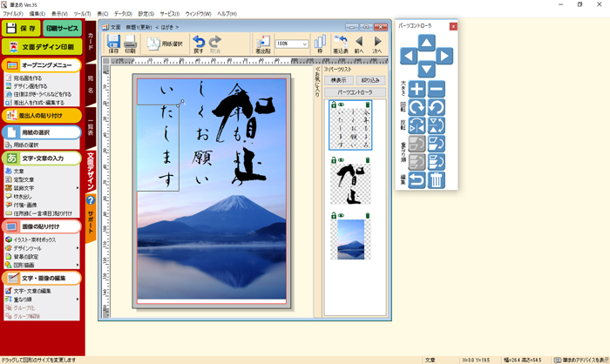Screen dimensions: 610x364
Task: Enlarge the part with the plus button
Action: tap(417, 89)
